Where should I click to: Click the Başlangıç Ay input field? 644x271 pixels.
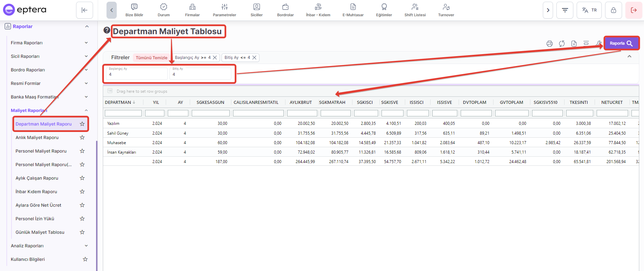pyautogui.click(x=137, y=74)
